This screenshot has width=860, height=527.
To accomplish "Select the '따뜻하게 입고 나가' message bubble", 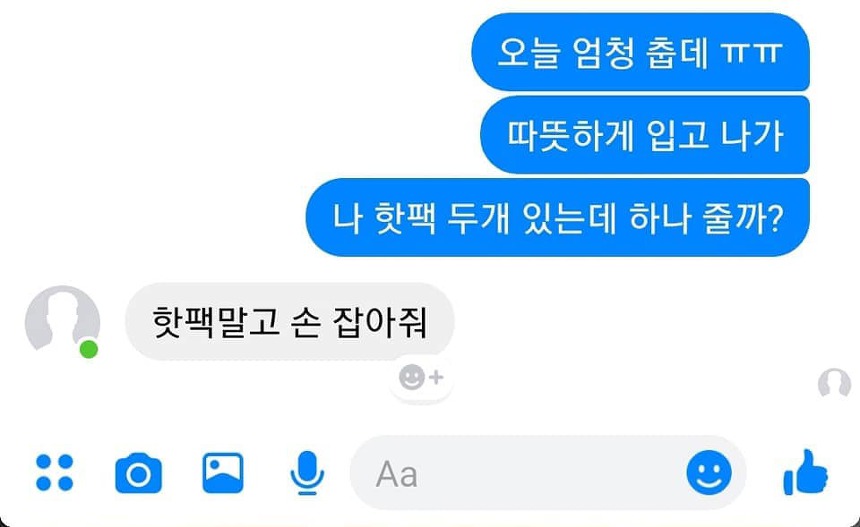I will coord(645,135).
